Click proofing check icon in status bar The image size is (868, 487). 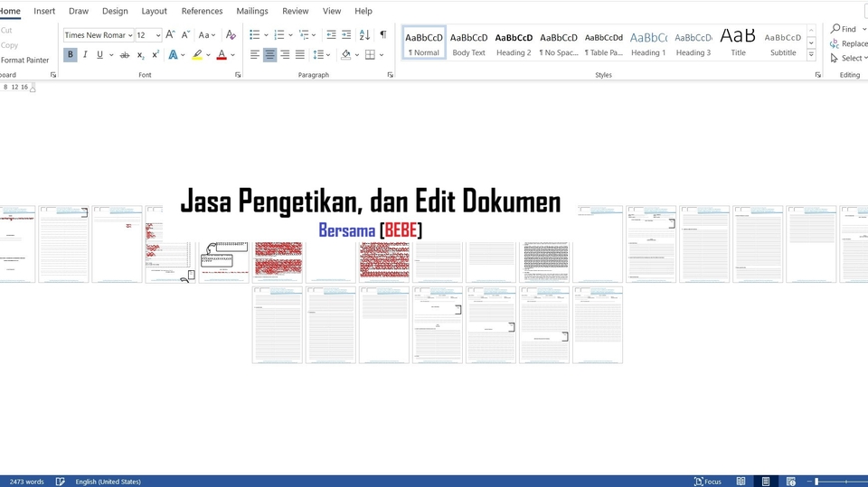pyautogui.click(x=61, y=482)
